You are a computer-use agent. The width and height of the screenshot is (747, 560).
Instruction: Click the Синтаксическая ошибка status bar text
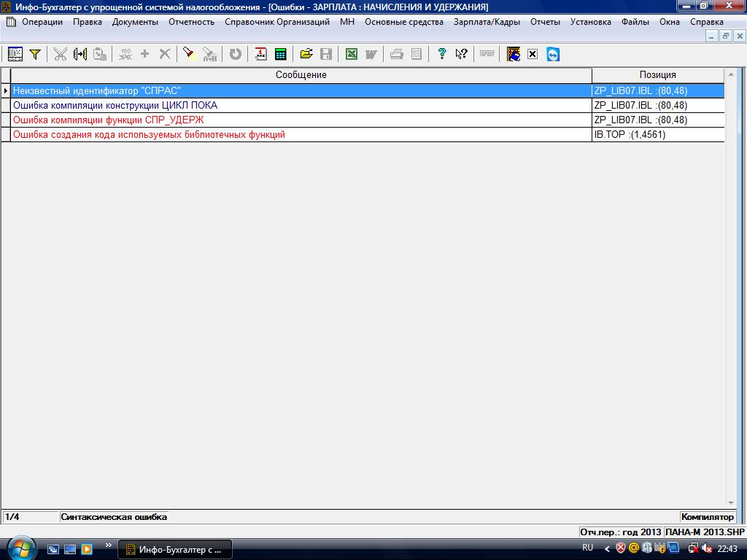point(114,517)
